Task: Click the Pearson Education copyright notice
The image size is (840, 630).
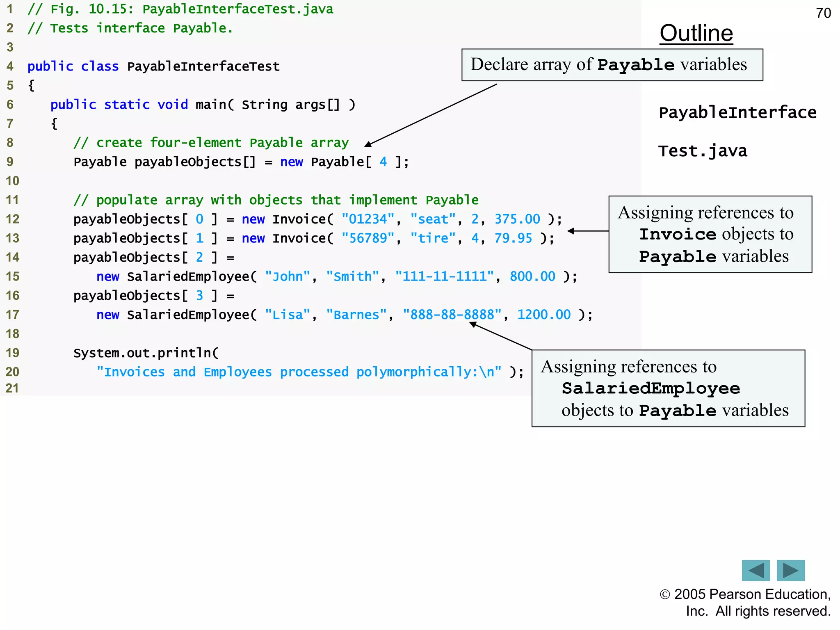Action: [745, 603]
